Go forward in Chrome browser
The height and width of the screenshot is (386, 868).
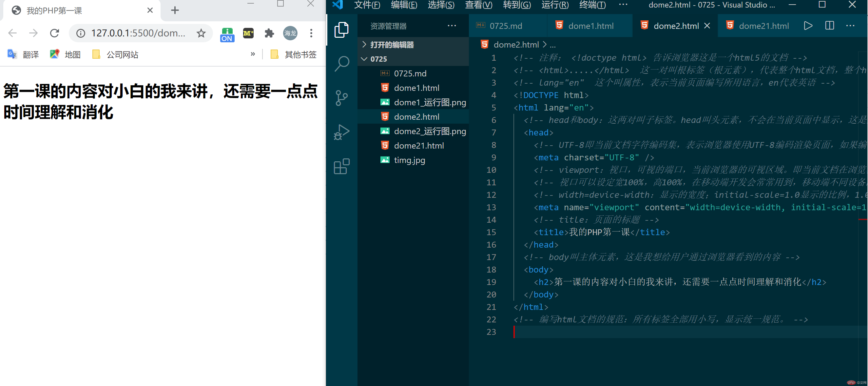(x=33, y=33)
